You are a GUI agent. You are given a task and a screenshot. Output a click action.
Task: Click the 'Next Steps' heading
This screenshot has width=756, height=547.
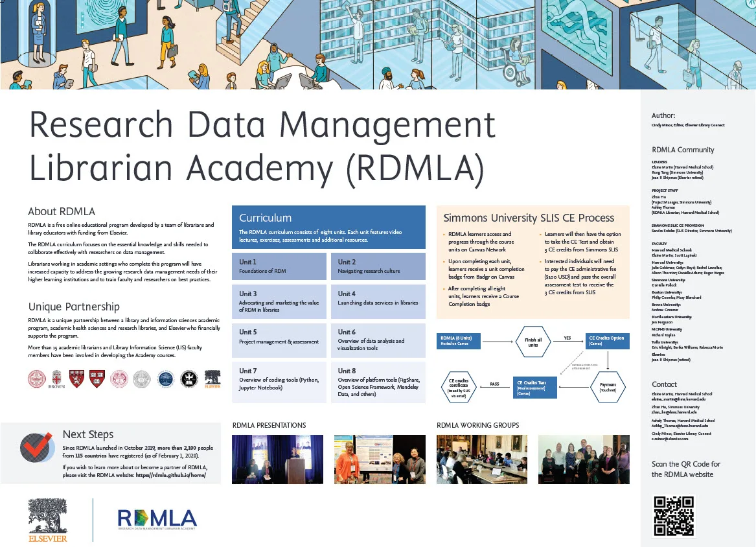tap(87, 435)
